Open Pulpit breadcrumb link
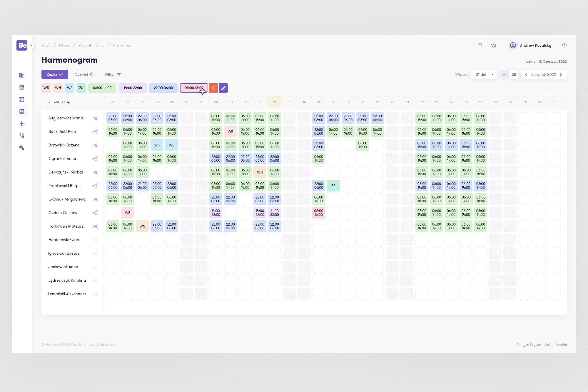Screen dimensions: 588x392 tap(46, 45)
